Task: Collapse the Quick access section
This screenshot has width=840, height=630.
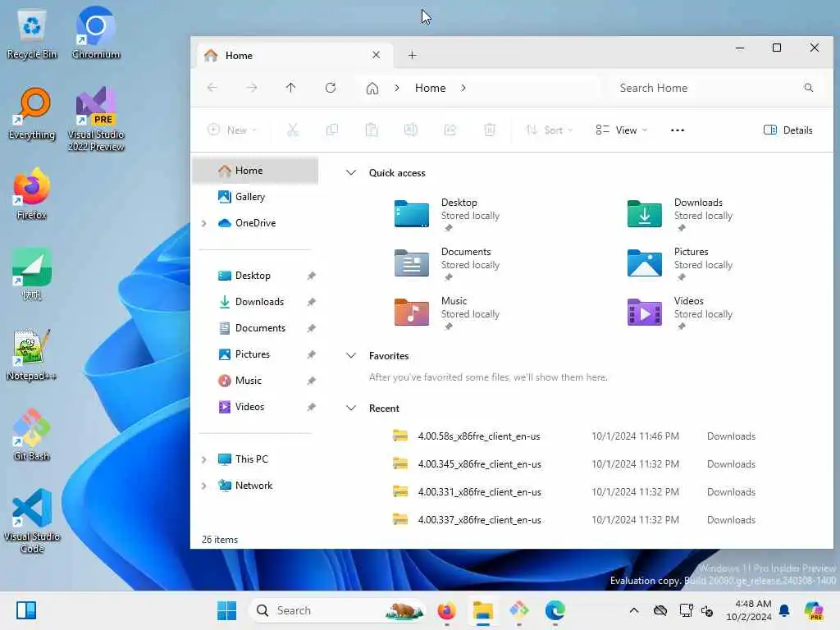Action: (x=351, y=172)
